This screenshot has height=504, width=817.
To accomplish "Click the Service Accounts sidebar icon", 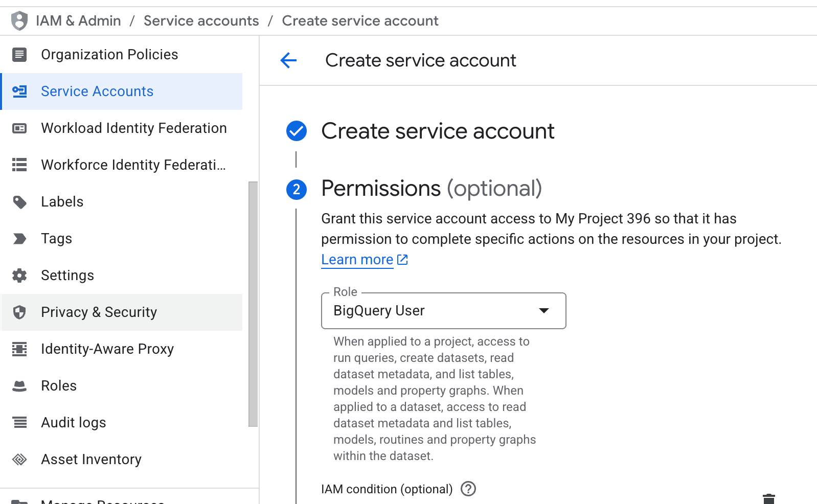I will coord(19,91).
